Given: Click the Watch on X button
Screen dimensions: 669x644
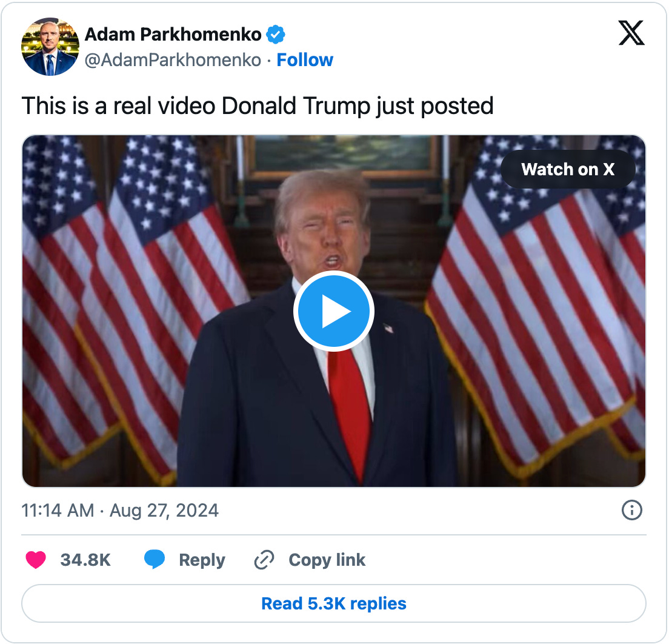Looking at the screenshot, I should (567, 169).
